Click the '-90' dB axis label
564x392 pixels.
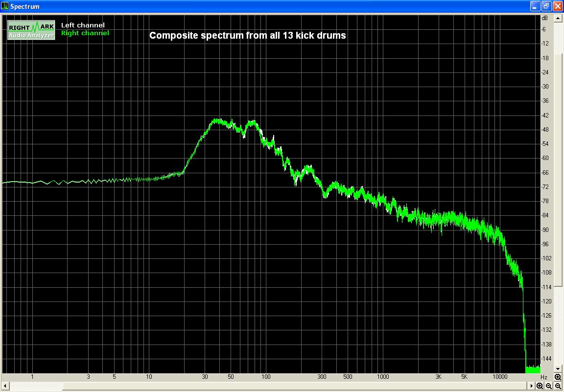[x=545, y=230]
